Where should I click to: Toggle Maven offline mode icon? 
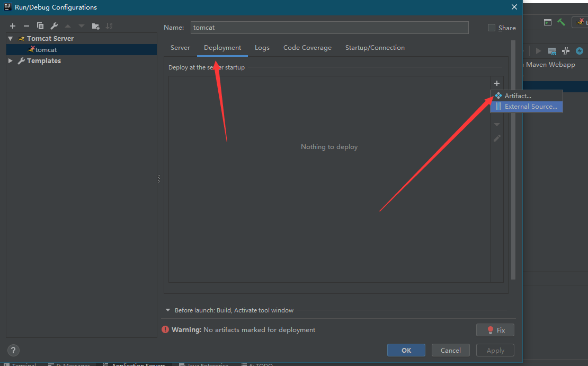coord(566,51)
